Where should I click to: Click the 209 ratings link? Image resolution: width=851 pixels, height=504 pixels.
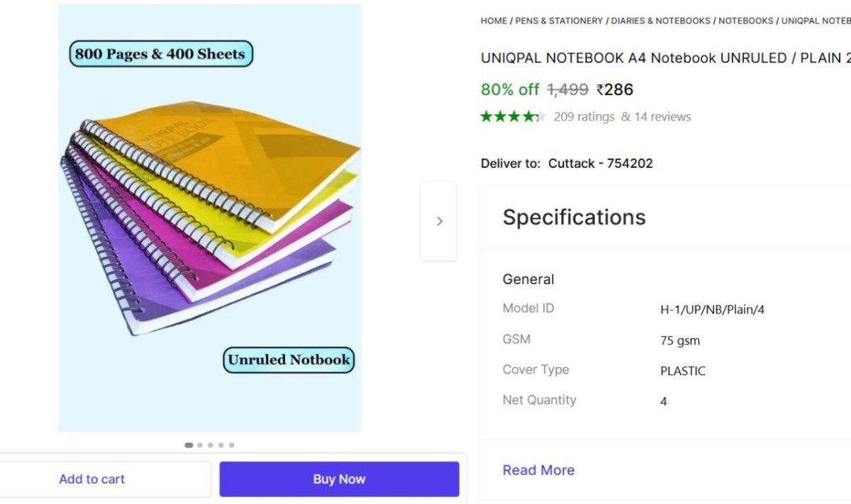pyautogui.click(x=586, y=116)
